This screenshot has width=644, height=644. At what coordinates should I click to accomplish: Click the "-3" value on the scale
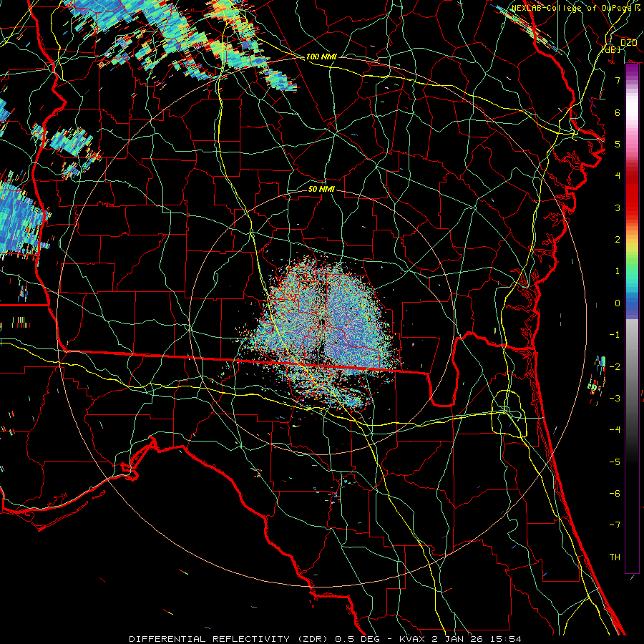[615, 399]
